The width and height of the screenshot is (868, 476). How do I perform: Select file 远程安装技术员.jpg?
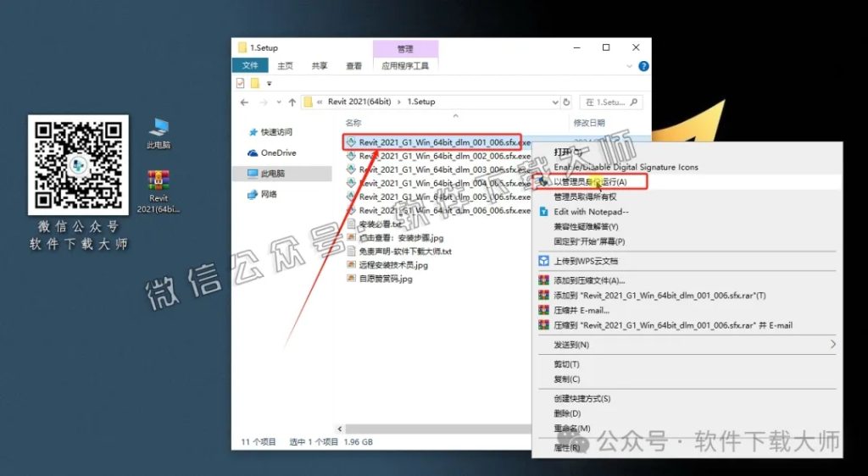[x=387, y=265]
